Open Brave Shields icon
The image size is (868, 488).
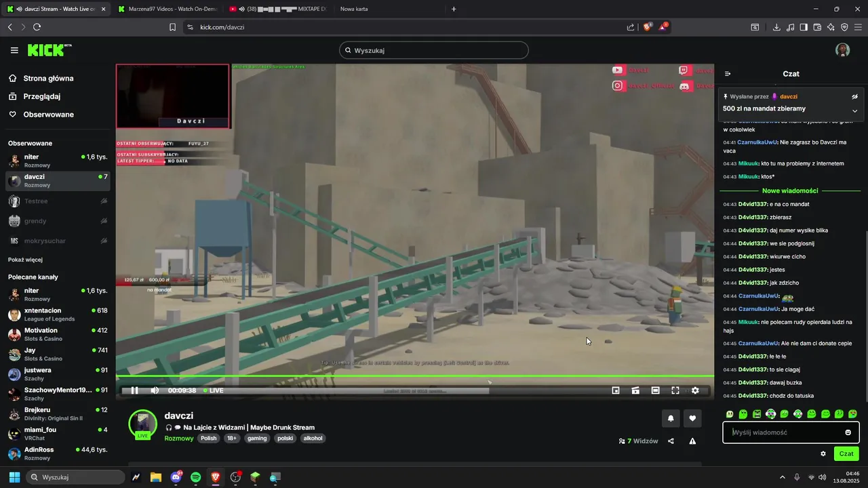pyautogui.click(x=647, y=27)
